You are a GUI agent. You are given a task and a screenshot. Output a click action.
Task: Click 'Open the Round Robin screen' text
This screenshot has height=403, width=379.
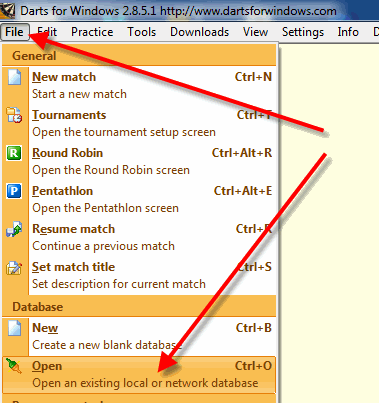[x=111, y=170]
